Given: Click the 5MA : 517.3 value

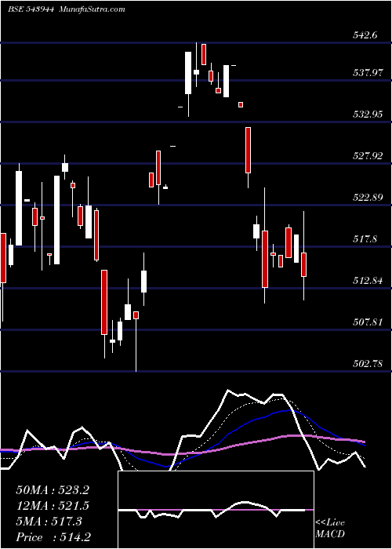Looking at the screenshot, I should point(49,522).
